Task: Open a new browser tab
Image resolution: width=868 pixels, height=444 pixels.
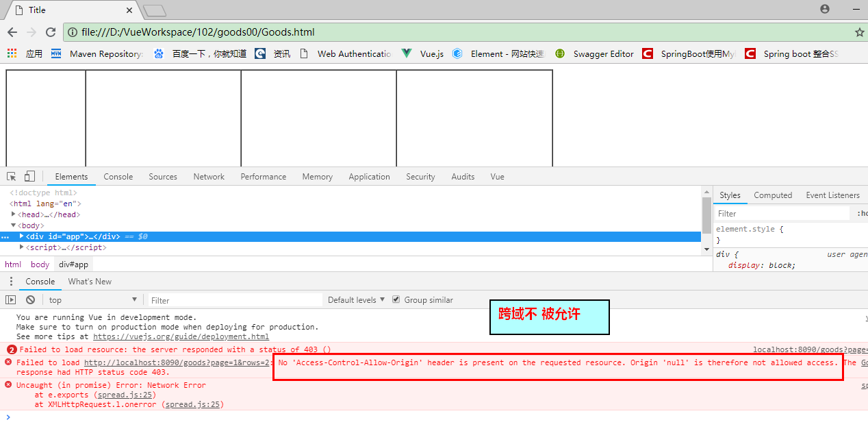Action: point(155,10)
